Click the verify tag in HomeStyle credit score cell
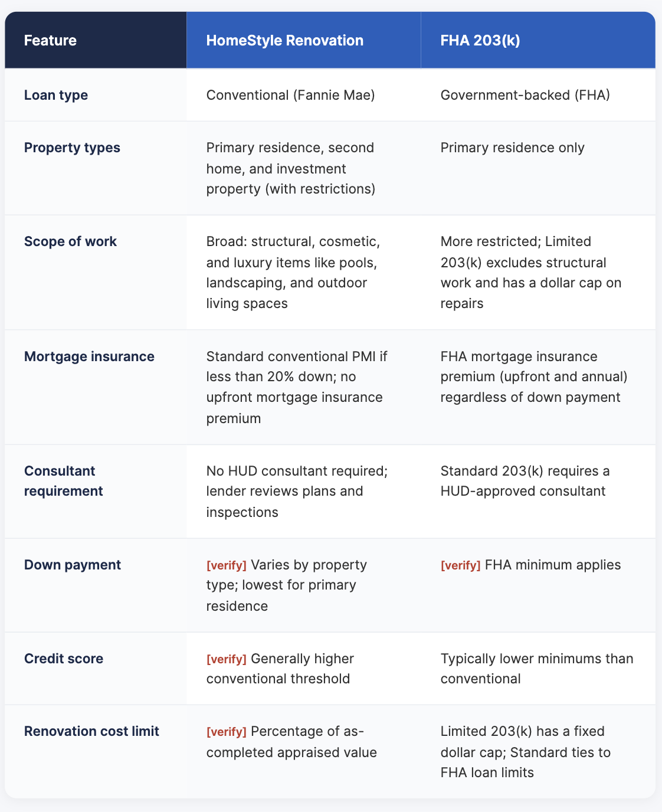662x812 pixels. tap(227, 659)
